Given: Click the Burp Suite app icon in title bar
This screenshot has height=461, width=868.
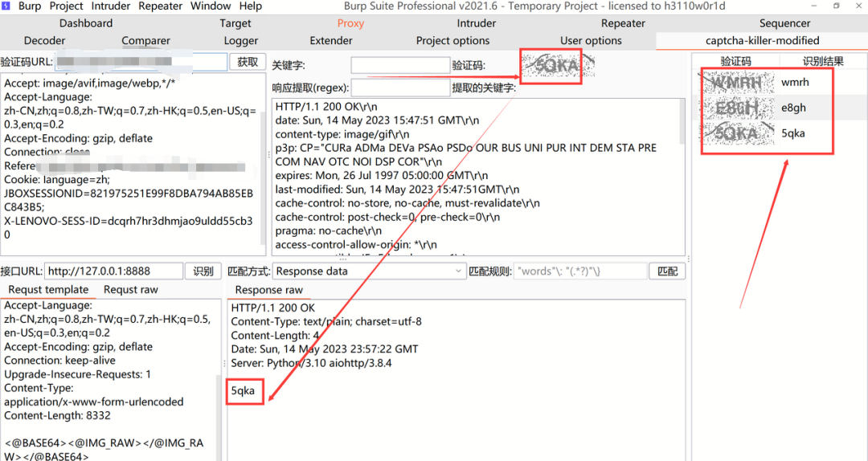Looking at the screenshot, I should coord(6,6).
